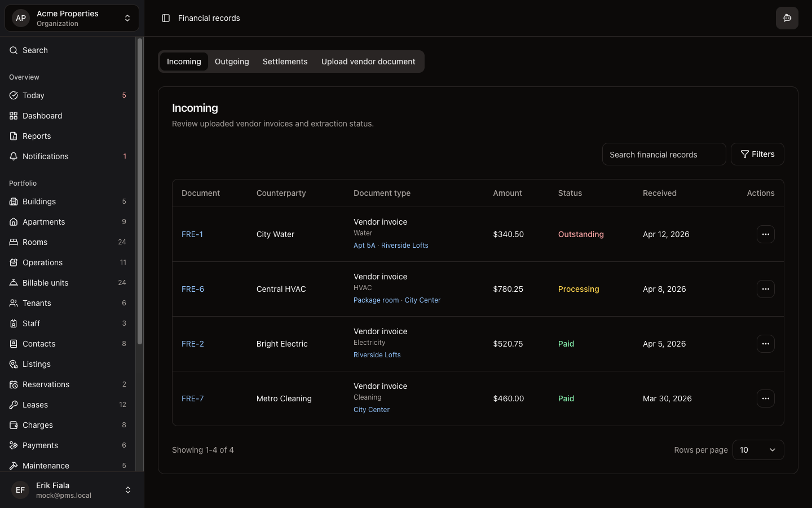
Task: Open the FRE-6 document link
Action: point(193,289)
